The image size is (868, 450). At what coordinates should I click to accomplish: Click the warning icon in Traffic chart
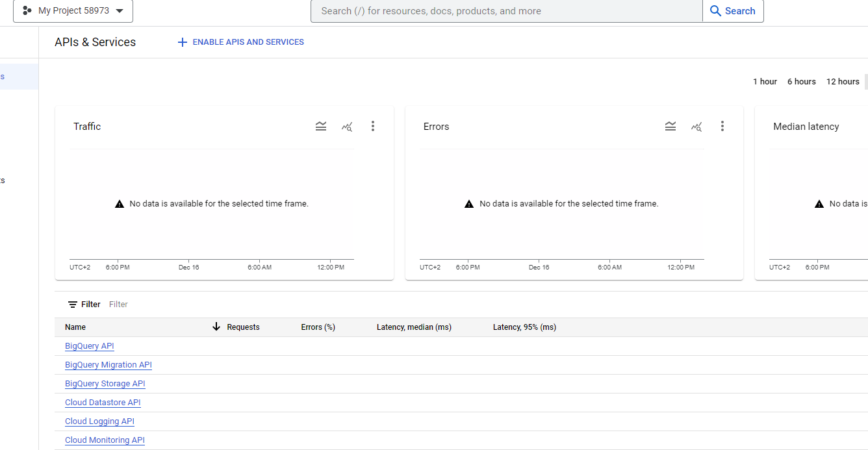120,204
